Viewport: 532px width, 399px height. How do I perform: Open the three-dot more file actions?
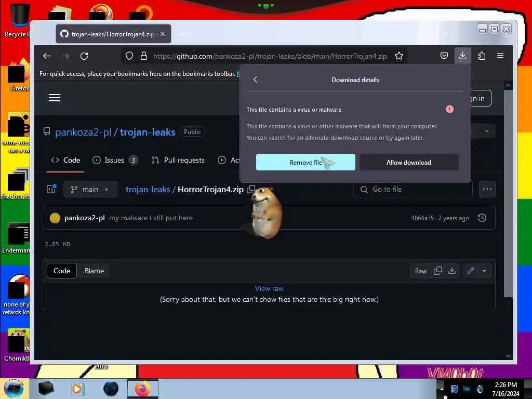tap(487, 189)
